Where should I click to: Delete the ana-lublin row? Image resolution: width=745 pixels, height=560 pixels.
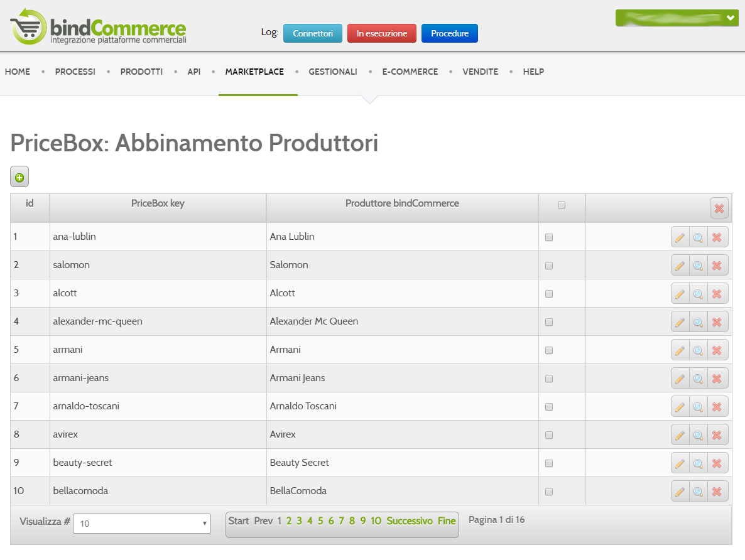click(717, 237)
